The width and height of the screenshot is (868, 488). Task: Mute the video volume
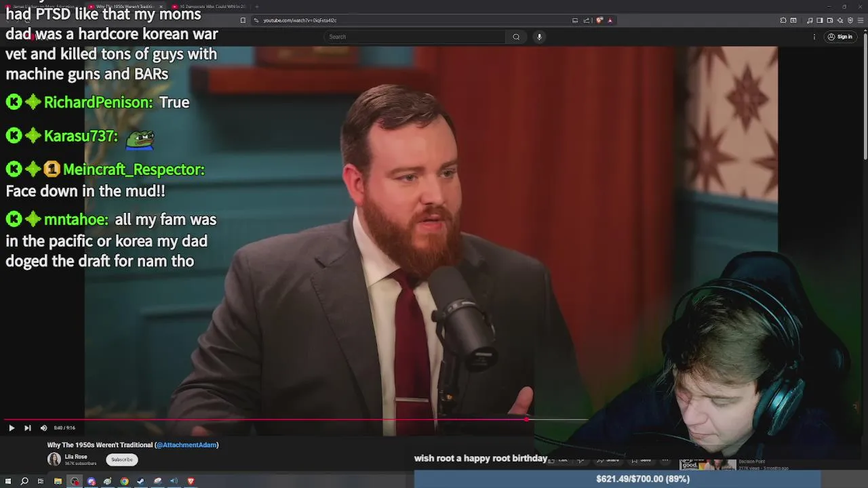(43, 428)
